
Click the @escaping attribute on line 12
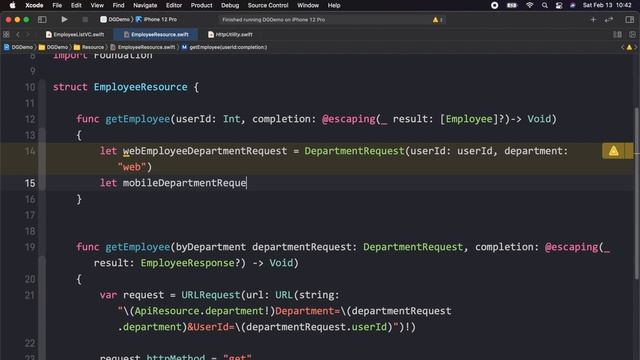(x=349, y=119)
